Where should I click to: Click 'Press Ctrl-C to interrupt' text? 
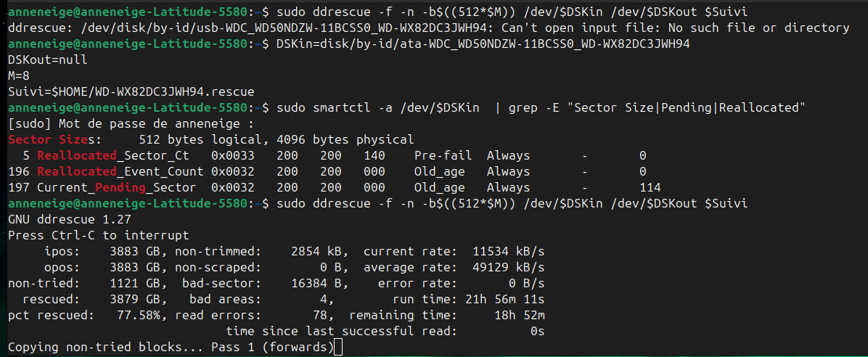point(99,236)
